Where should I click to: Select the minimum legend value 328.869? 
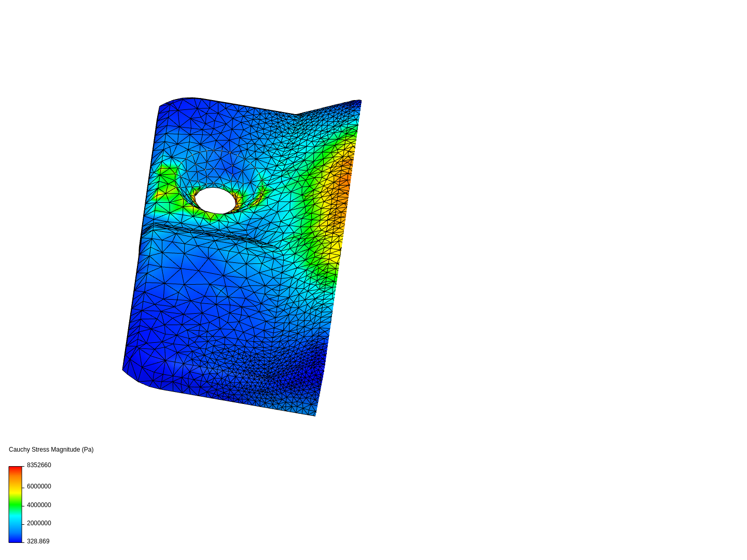(x=38, y=541)
